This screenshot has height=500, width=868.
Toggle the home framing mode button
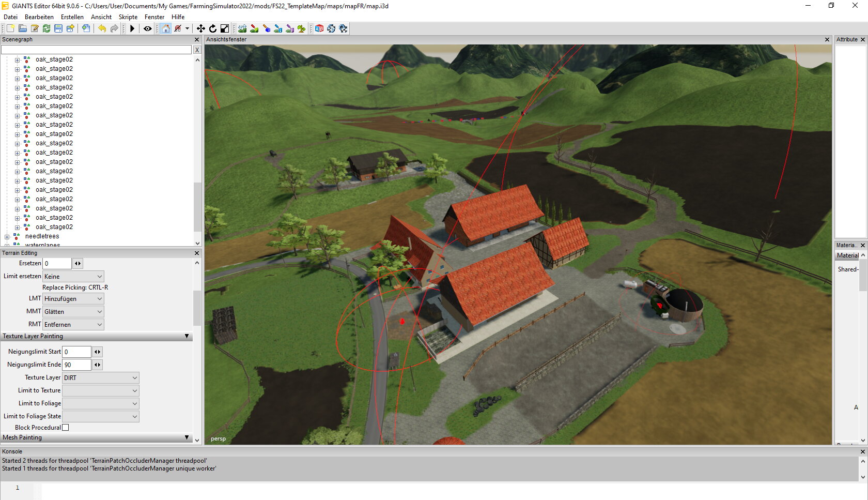[x=165, y=28]
